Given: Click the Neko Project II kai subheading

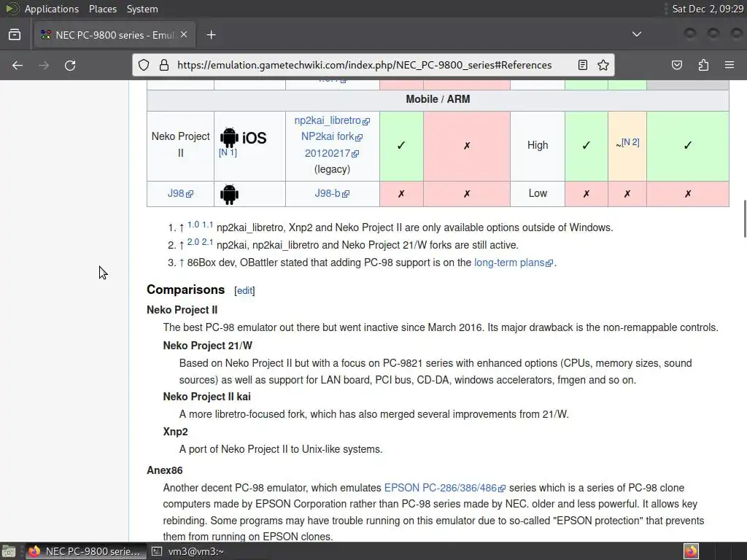Looking at the screenshot, I should [206, 397].
